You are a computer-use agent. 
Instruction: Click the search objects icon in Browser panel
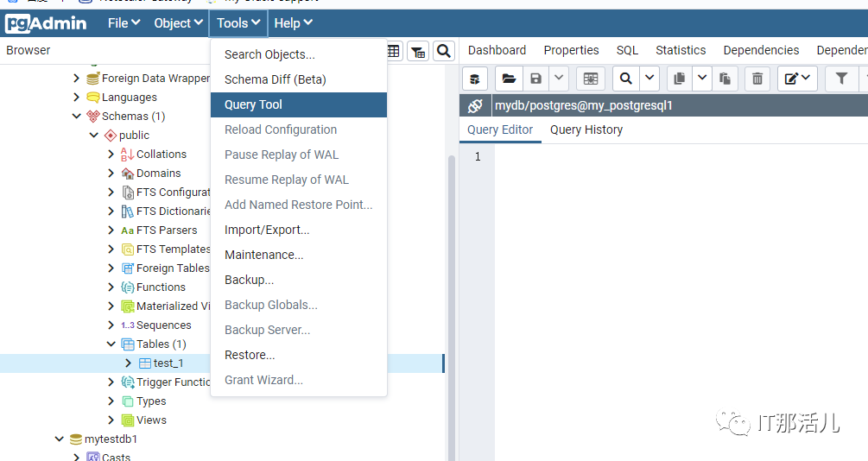443,51
